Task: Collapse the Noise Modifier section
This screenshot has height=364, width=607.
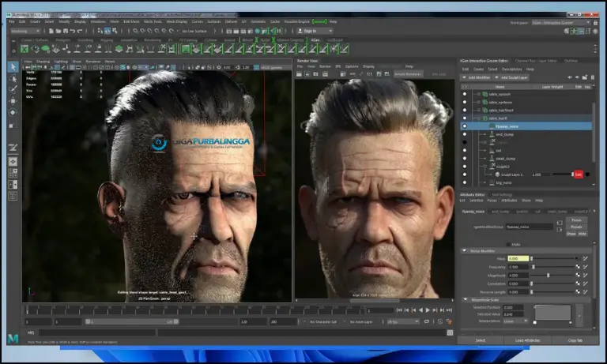Action: click(x=464, y=250)
